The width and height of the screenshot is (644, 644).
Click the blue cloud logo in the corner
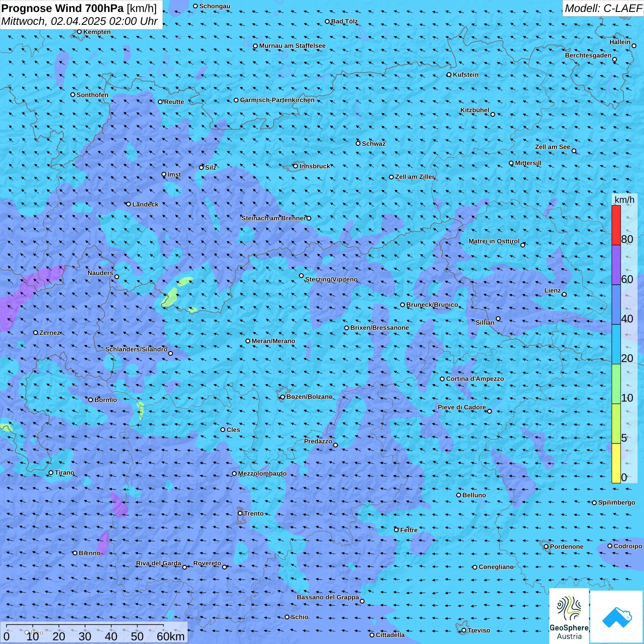tap(617, 617)
